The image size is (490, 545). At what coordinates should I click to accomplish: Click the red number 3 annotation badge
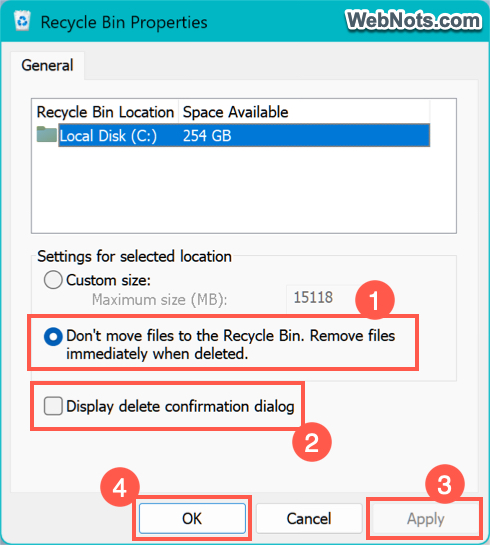(445, 484)
